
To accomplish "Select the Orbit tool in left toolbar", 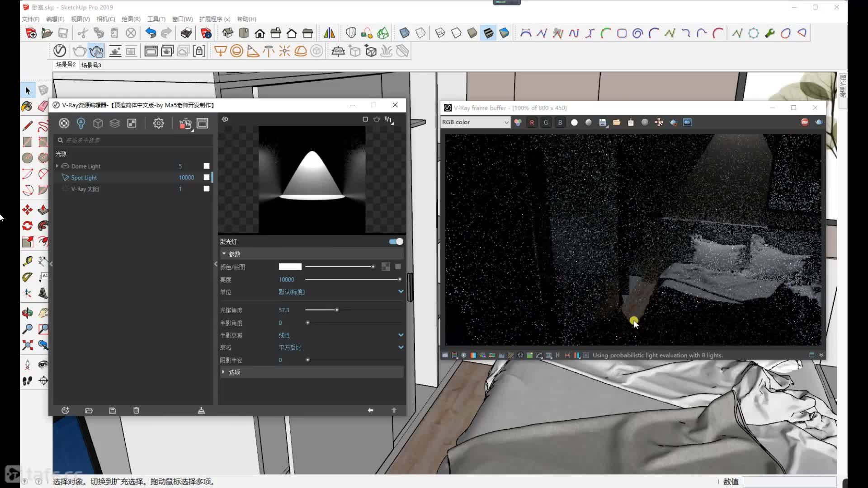I will 28,312.
